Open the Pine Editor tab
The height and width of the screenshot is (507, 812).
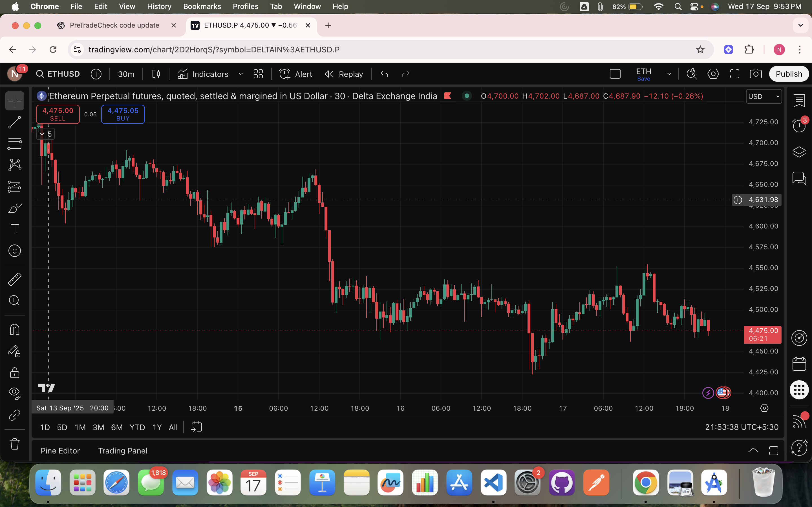[60, 451]
